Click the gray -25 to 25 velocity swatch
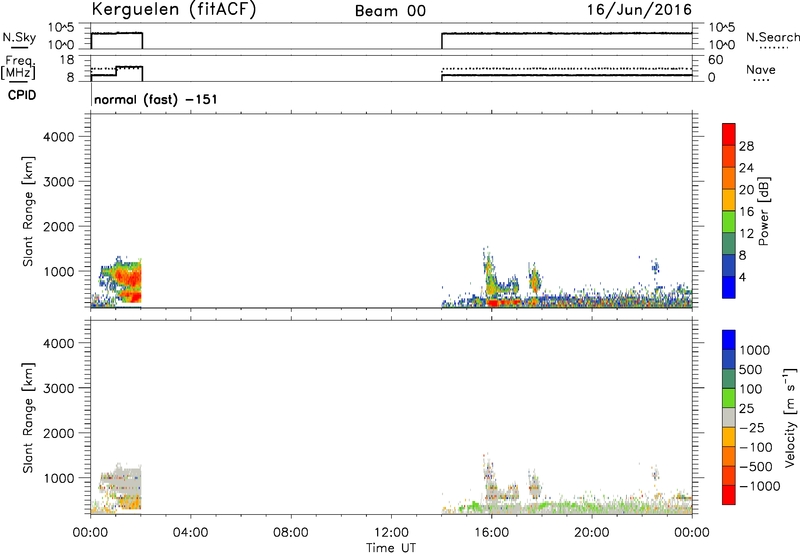 (729, 418)
